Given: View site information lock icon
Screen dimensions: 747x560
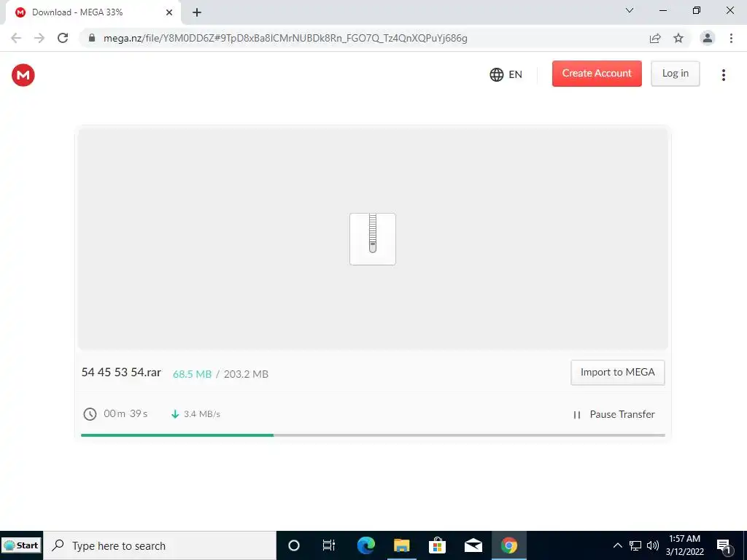Looking at the screenshot, I should coord(92,38).
